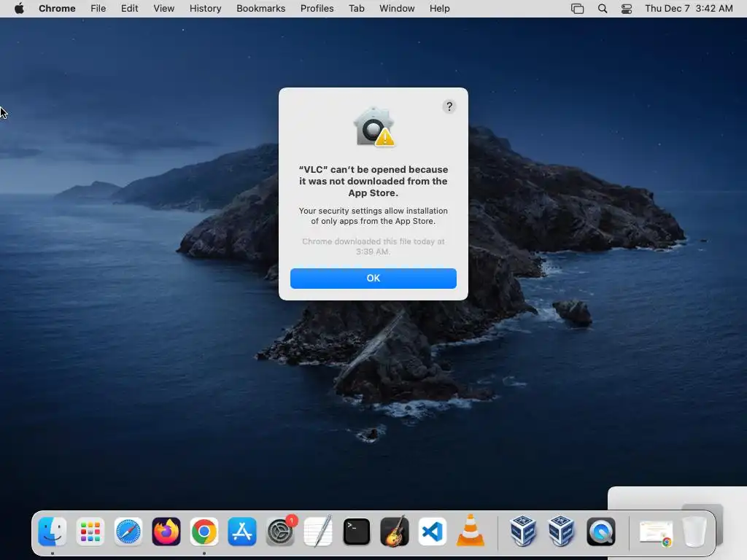The height and width of the screenshot is (560, 747).
Task: Open Launchpad from the Dock
Action: (90, 532)
